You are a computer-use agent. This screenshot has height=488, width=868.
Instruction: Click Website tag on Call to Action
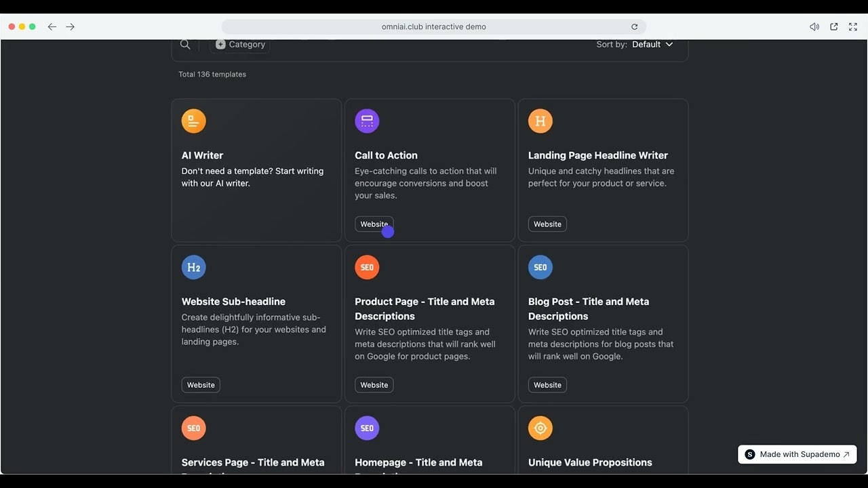coord(374,224)
